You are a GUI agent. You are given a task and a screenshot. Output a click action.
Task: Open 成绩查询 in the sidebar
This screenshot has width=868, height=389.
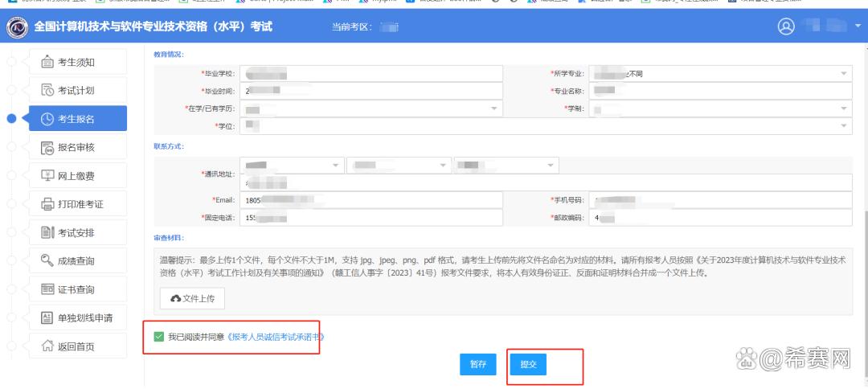click(77, 260)
